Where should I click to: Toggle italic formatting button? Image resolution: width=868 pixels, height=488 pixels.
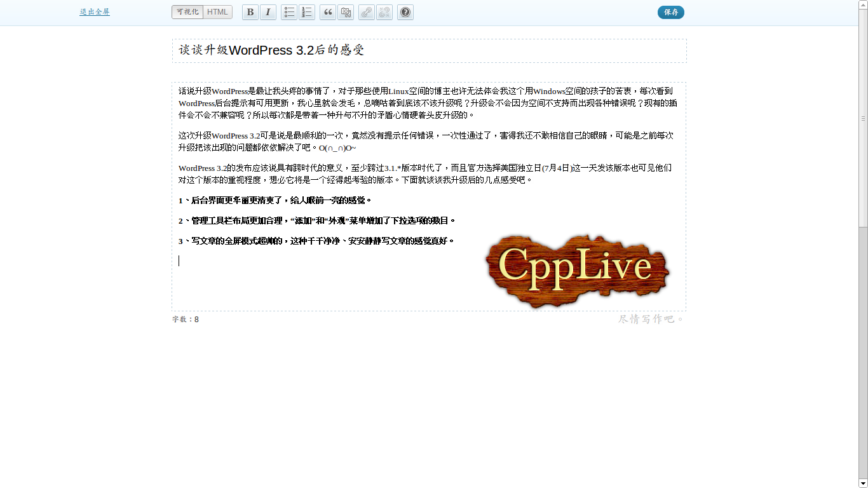[x=268, y=12]
